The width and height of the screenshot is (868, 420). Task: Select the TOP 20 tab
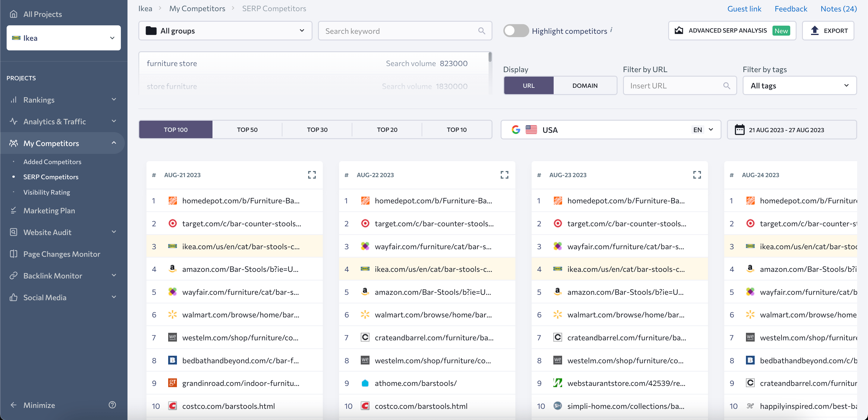pyautogui.click(x=387, y=129)
